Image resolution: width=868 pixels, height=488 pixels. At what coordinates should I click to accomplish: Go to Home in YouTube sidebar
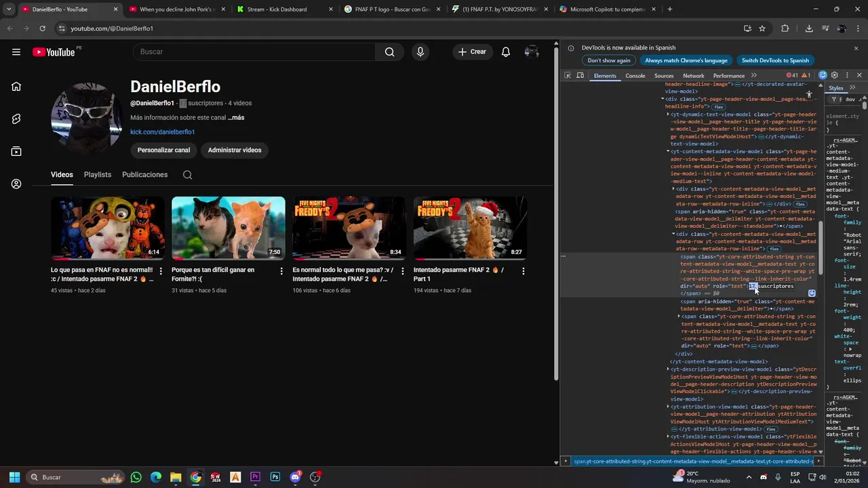click(16, 86)
